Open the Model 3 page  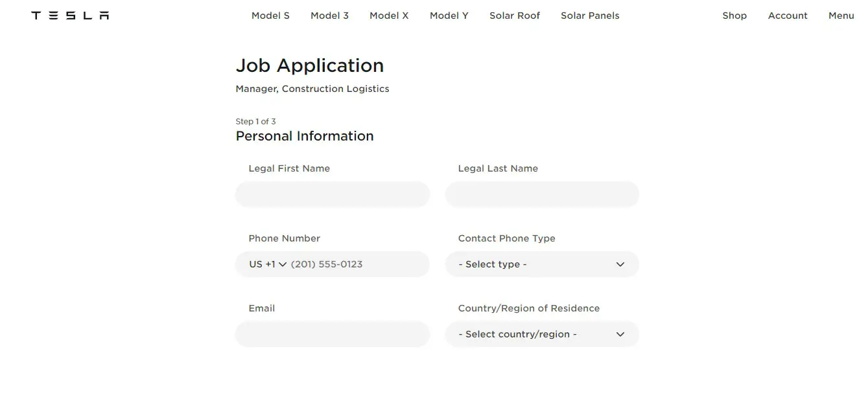[329, 16]
